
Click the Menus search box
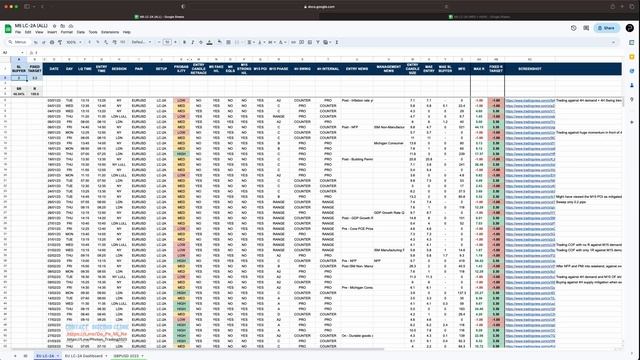18,42
